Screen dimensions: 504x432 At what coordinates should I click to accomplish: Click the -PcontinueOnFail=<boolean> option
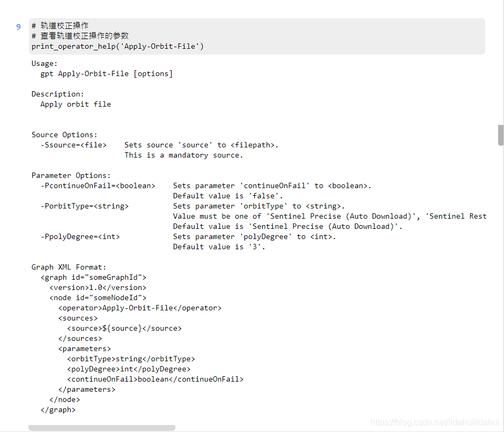tap(98, 186)
